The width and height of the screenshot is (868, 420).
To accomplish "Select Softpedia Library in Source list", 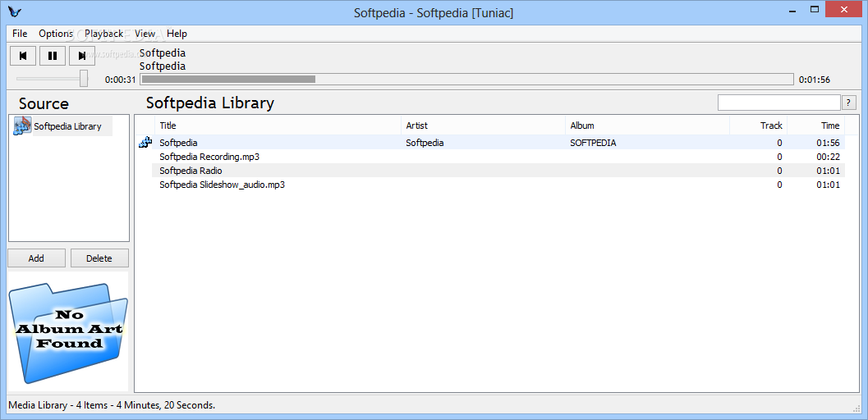I will (x=67, y=126).
